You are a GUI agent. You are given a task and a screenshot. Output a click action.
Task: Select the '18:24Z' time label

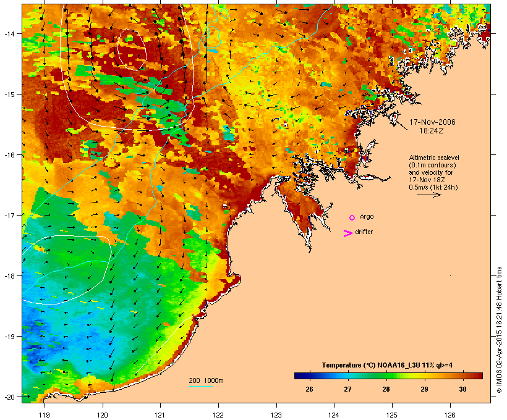pos(432,131)
